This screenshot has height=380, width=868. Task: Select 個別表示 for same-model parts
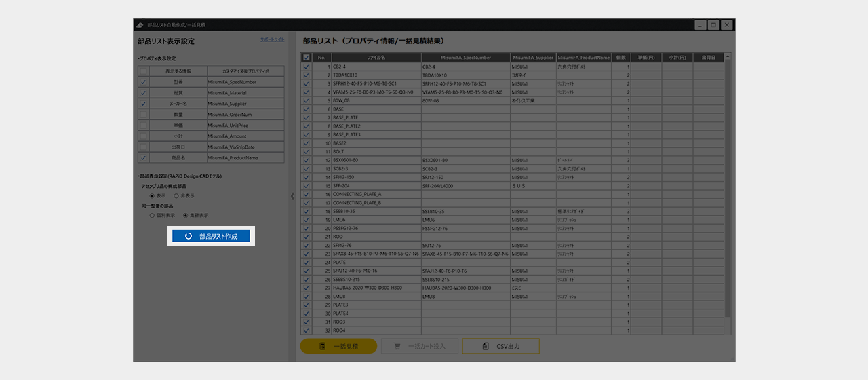point(152,215)
